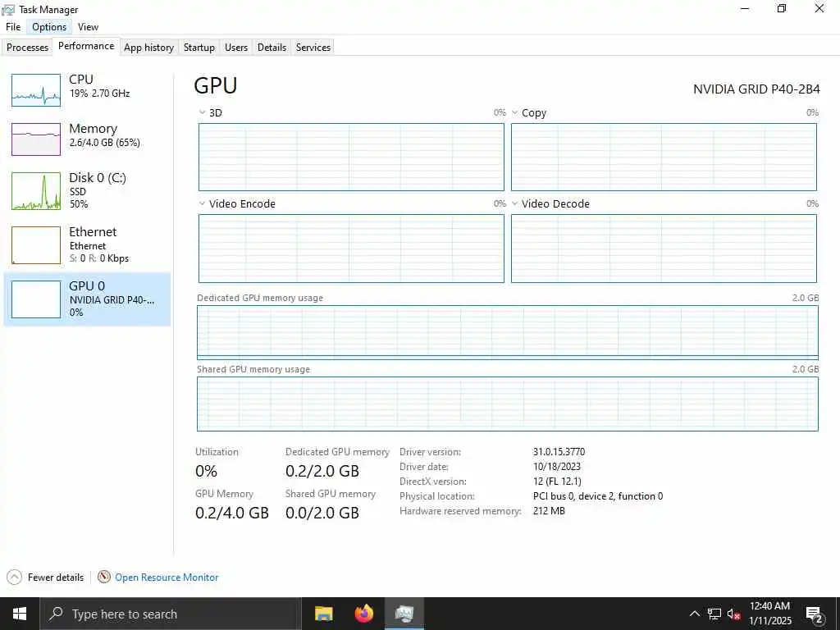Click the Copy engine usage graph
Image resolution: width=840 pixels, height=630 pixels.
pyautogui.click(x=664, y=157)
